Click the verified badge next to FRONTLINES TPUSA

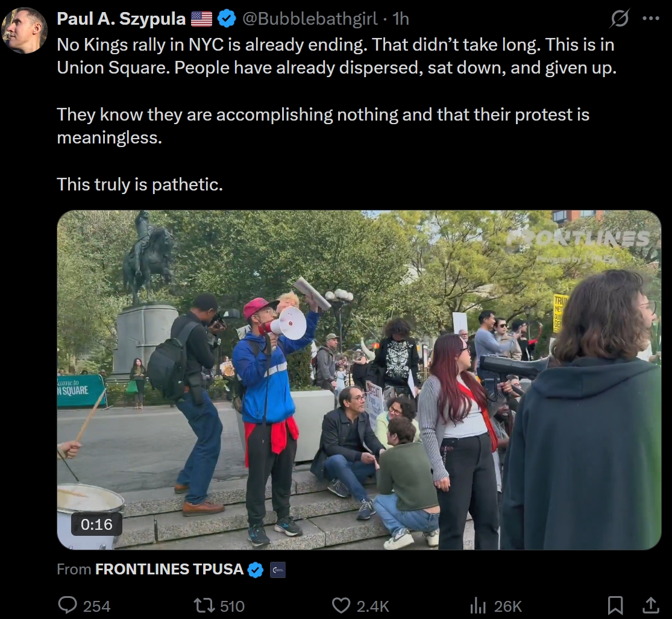[256, 570]
